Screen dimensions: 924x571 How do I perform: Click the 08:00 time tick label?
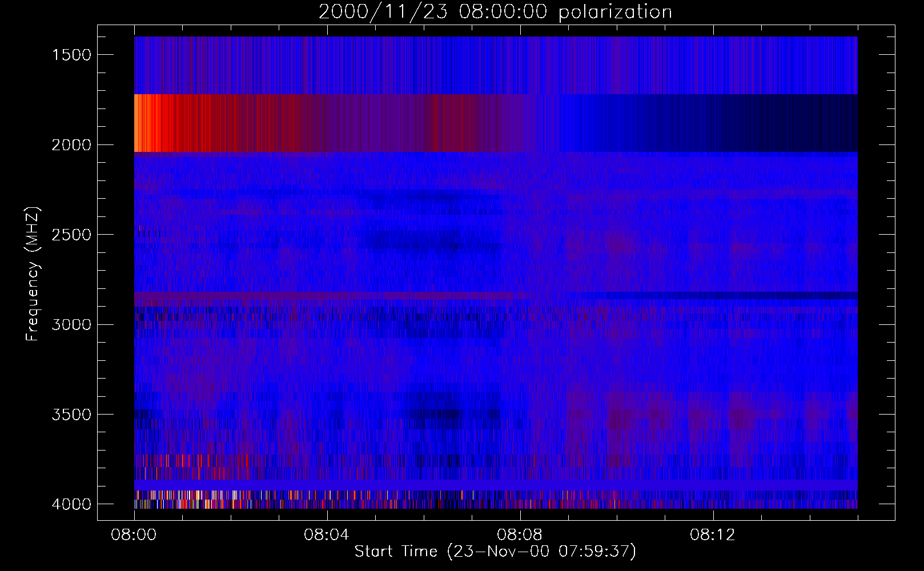click(x=134, y=535)
